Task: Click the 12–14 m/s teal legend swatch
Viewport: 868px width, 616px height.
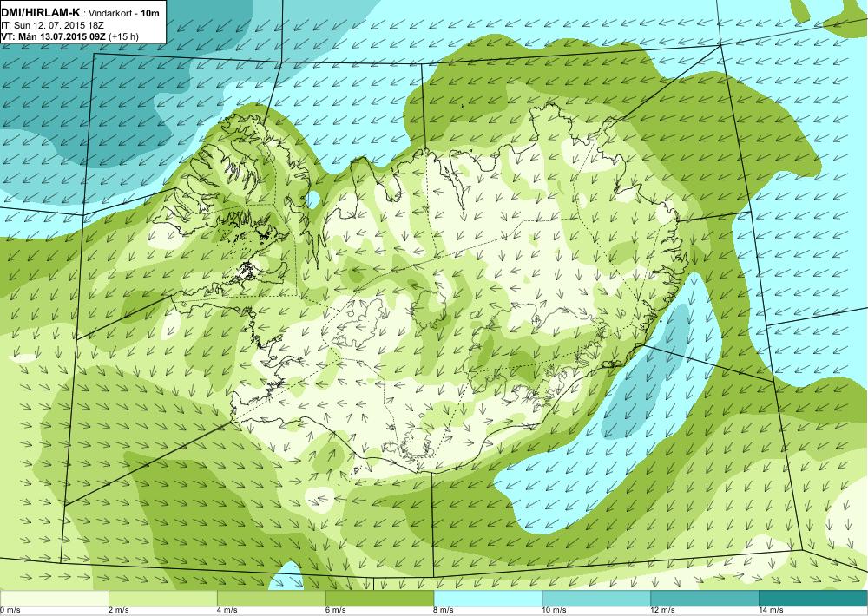Action: (704, 599)
